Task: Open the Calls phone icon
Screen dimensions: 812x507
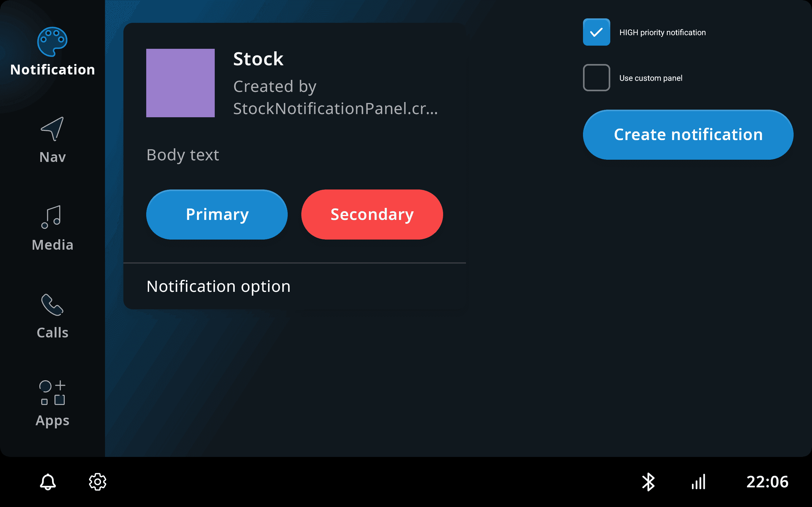Action: 52,305
